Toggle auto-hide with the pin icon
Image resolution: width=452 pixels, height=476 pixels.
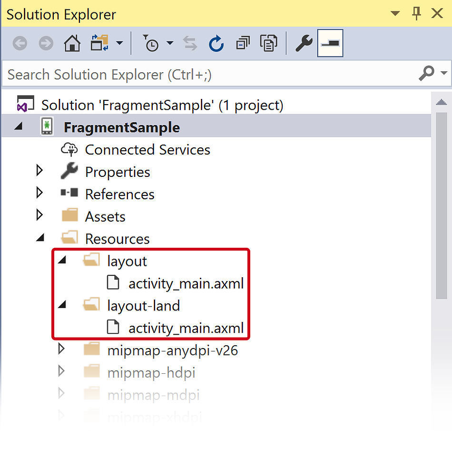(417, 14)
